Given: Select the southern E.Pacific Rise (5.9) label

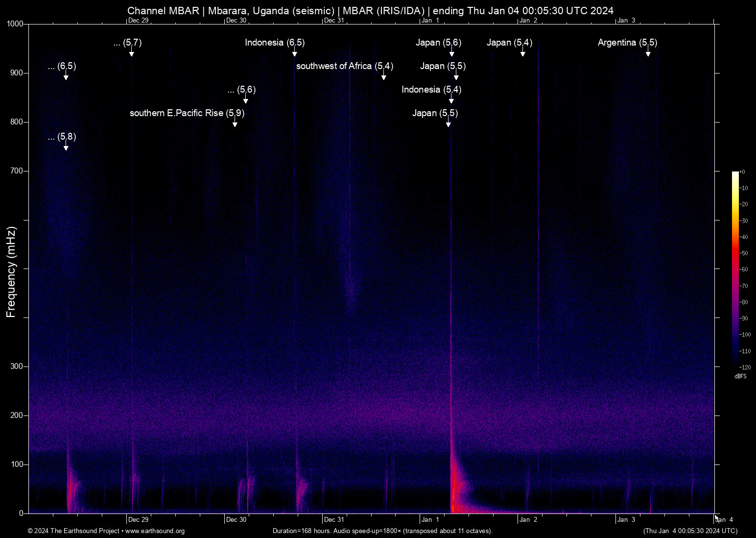Looking at the screenshot, I should tap(187, 113).
